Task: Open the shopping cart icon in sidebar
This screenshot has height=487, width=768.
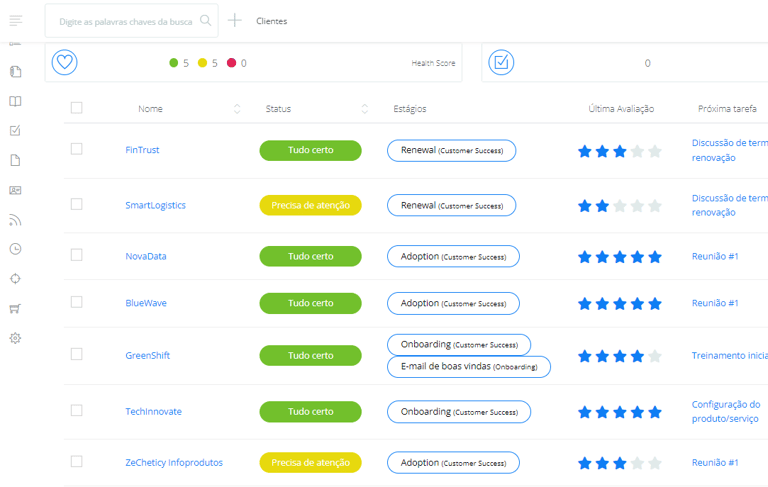Action: click(16, 309)
